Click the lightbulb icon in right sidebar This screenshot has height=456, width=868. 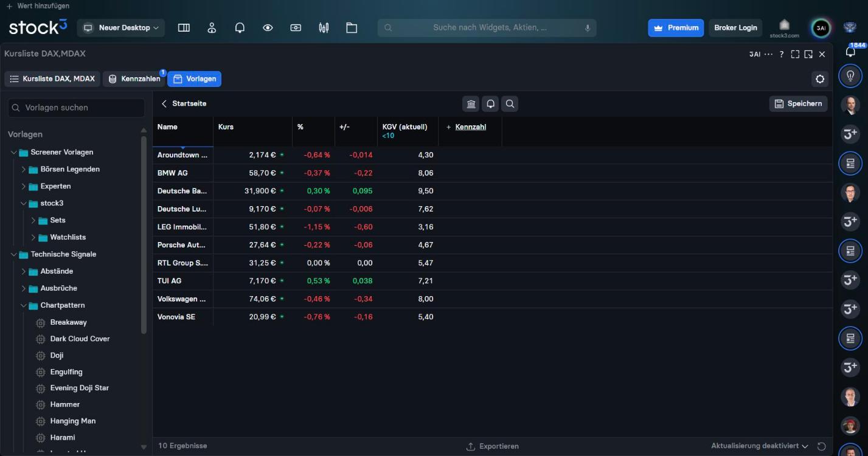coord(850,76)
